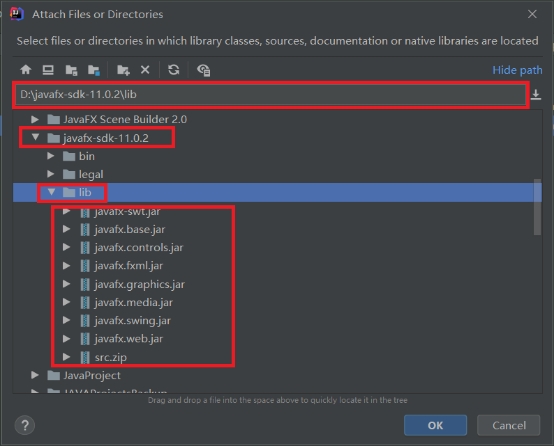554x447 pixels.
Task: Expand javafx.base.jar archive arrow
Action: coord(66,229)
